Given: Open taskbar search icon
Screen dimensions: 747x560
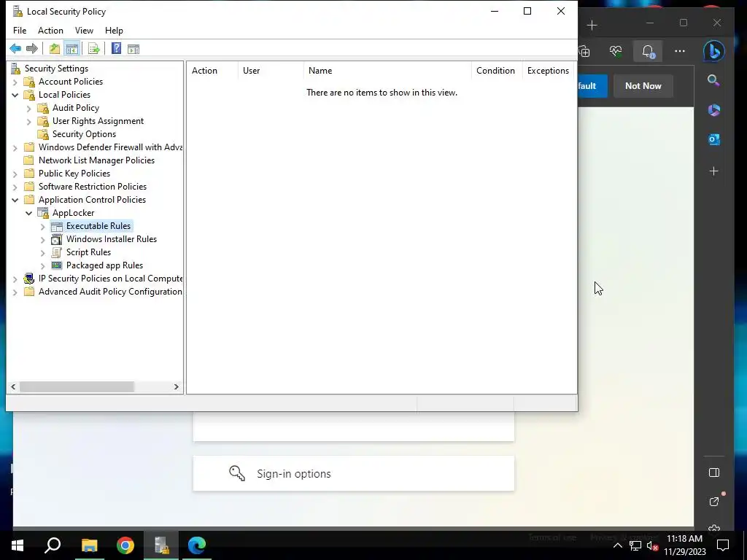Looking at the screenshot, I should coord(53,545).
